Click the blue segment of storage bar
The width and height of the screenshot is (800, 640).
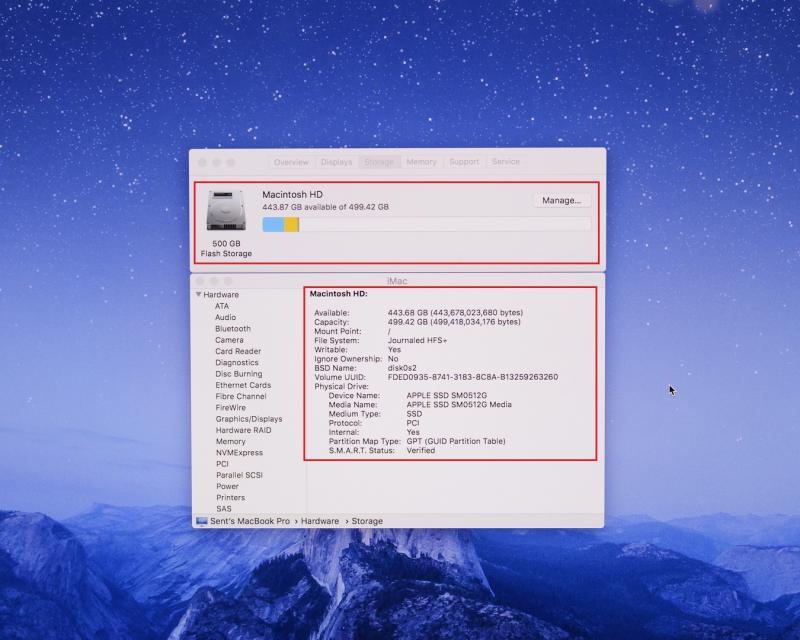(x=273, y=225)
